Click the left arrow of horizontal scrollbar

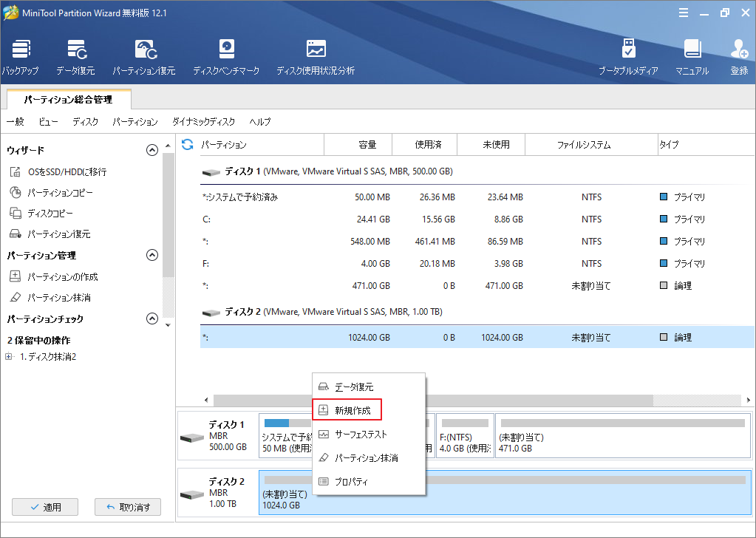coord(206,400)
